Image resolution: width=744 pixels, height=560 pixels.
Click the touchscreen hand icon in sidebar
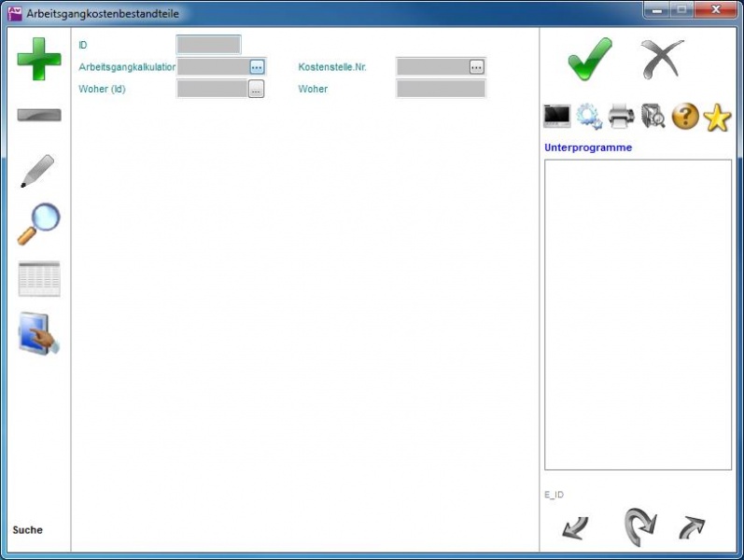pos(39,334)
